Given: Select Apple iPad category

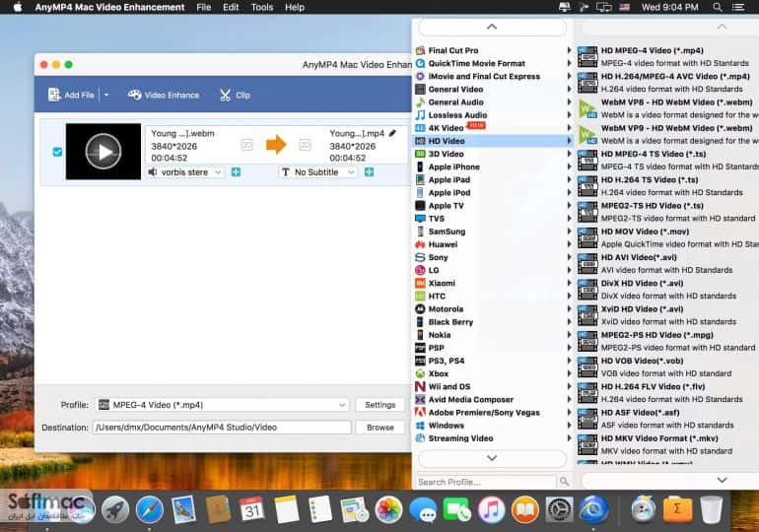Looking at the screenshot, I should [x=493, y=180].
